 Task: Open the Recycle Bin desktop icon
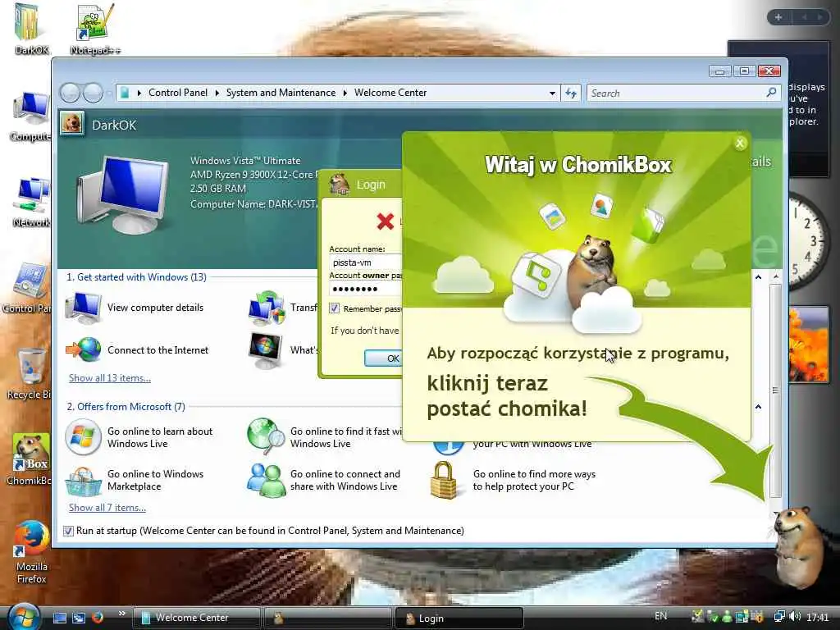[30, 373]
